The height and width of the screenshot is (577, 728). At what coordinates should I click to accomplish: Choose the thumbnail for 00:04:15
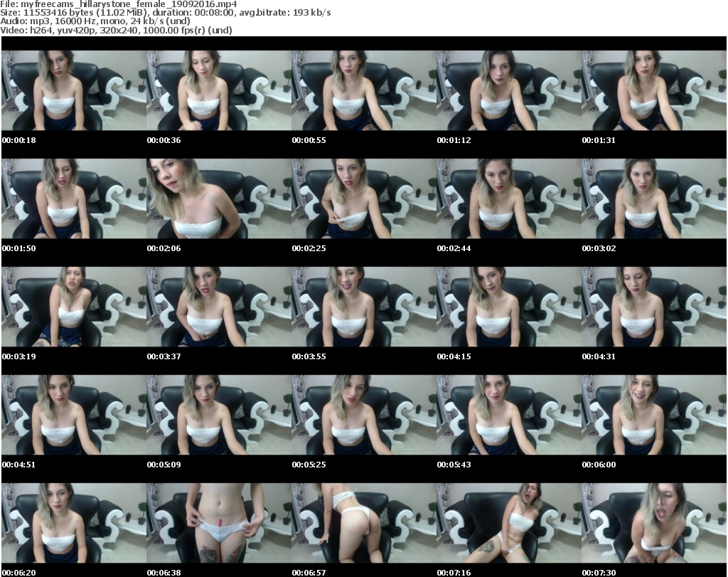click(x=509, y=307)
